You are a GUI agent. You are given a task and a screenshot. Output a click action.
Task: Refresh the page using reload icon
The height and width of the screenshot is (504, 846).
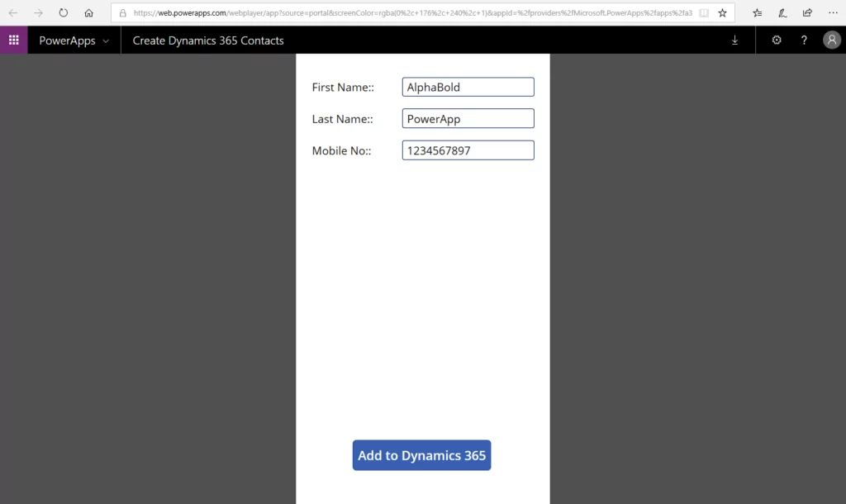[63, 13]
